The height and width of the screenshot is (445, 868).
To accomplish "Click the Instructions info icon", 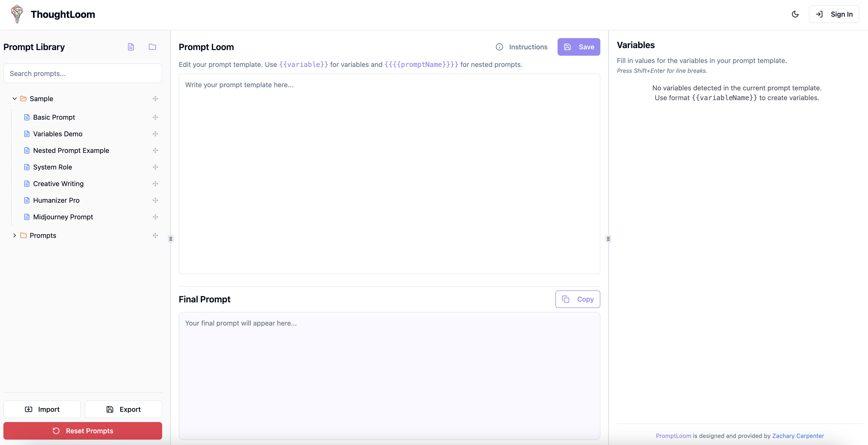I will pos(499,47).
